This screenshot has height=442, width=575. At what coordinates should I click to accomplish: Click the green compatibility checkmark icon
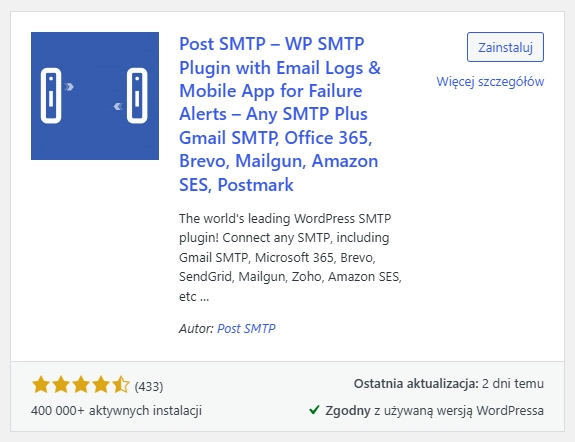(314, 409)
